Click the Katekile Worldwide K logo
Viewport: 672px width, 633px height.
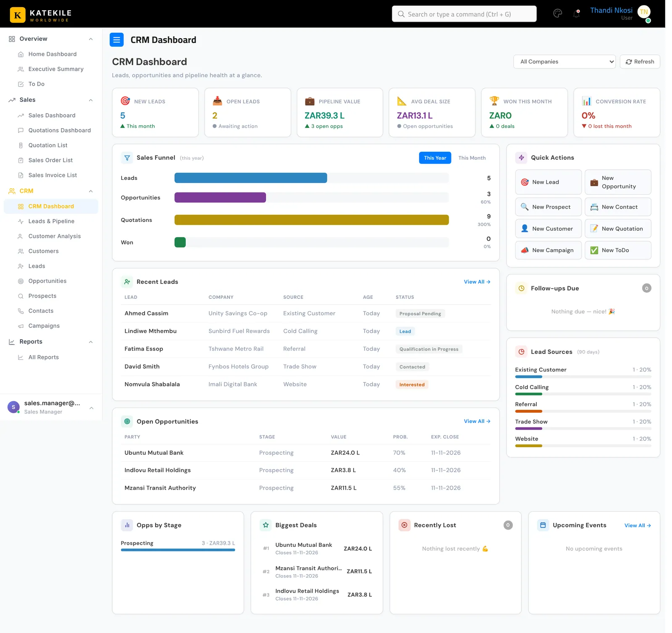pos(18,15)
